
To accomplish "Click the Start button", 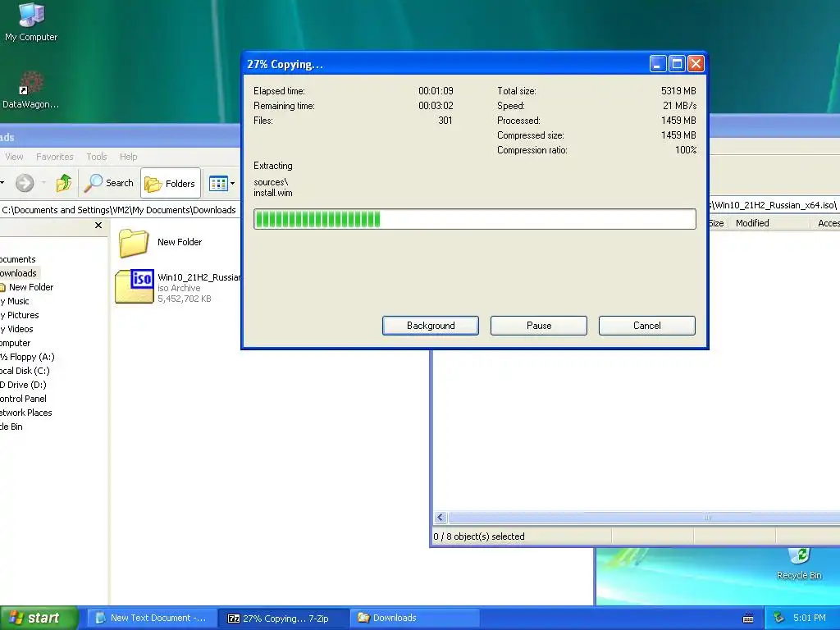I will pyautogui.click(x=39, y=619).
